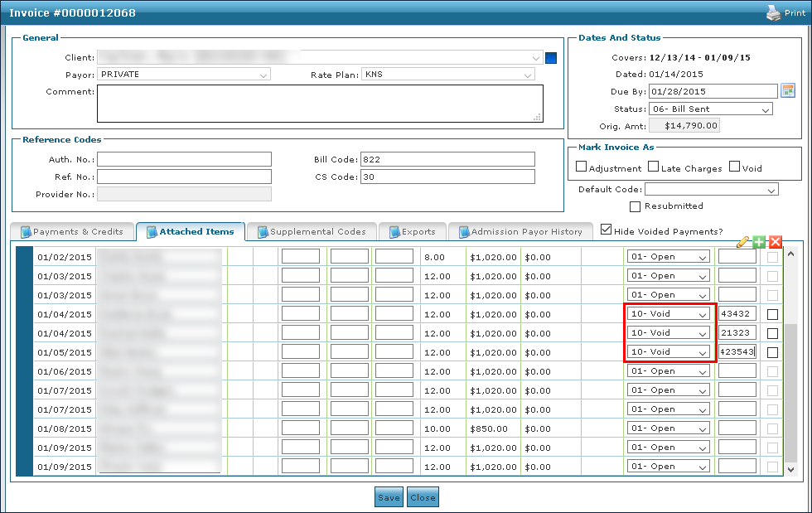Check the Adjustment checkbox
Image resolution: width=812 pixels, height=513 pixels.
(582, 167)
